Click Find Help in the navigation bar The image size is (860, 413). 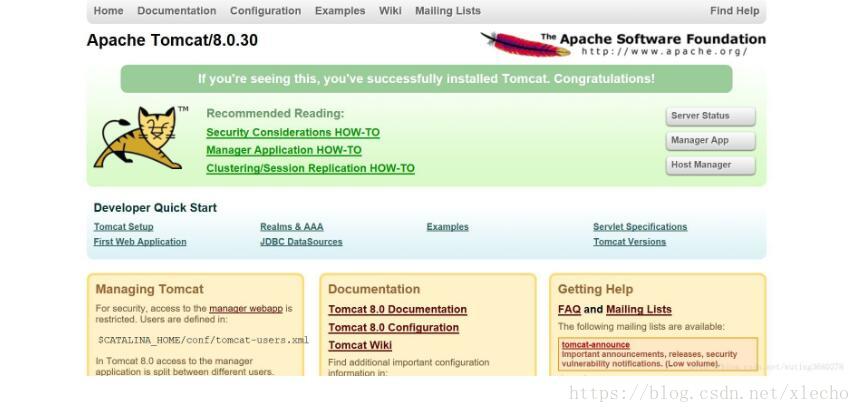point(734,11)
